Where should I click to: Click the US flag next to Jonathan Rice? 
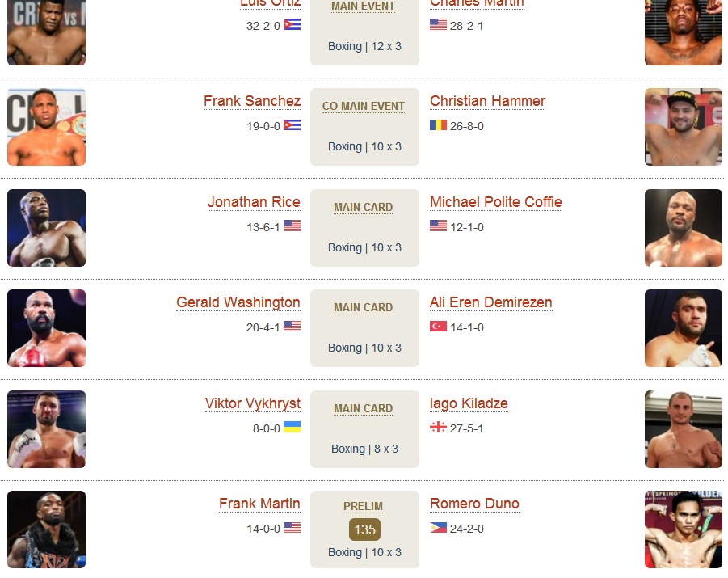click(x=292, y=226)
